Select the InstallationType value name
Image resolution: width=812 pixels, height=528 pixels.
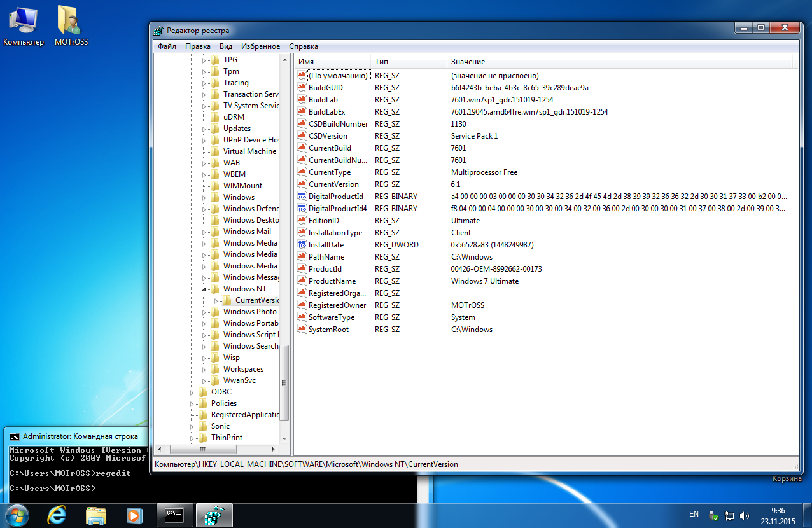coord(335,232)
